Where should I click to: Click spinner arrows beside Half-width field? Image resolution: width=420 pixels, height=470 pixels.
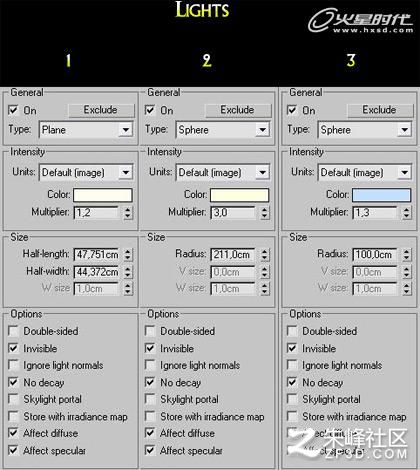(x=128, y=272)
